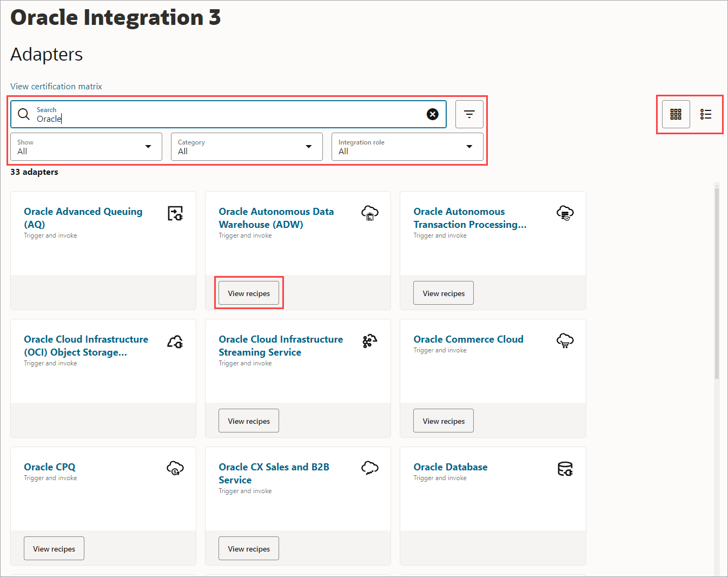
Task: Open the Oracle CPQ adapter link
Action: pos(50,467)
